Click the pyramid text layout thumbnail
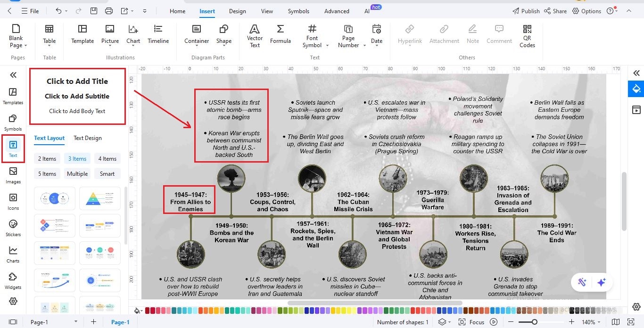This screenshot has width=644, height=328. click(x=99, y=198)
